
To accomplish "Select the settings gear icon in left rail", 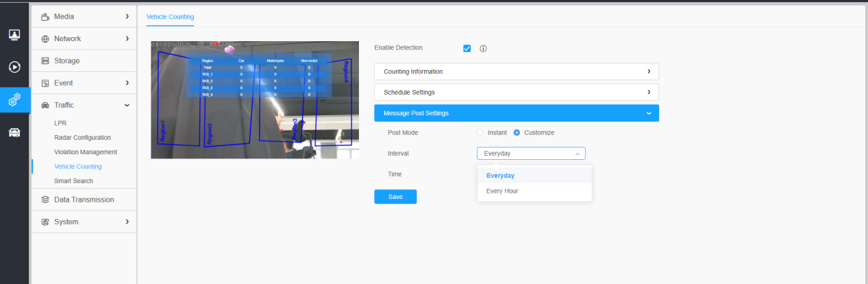I will point(14,100).
